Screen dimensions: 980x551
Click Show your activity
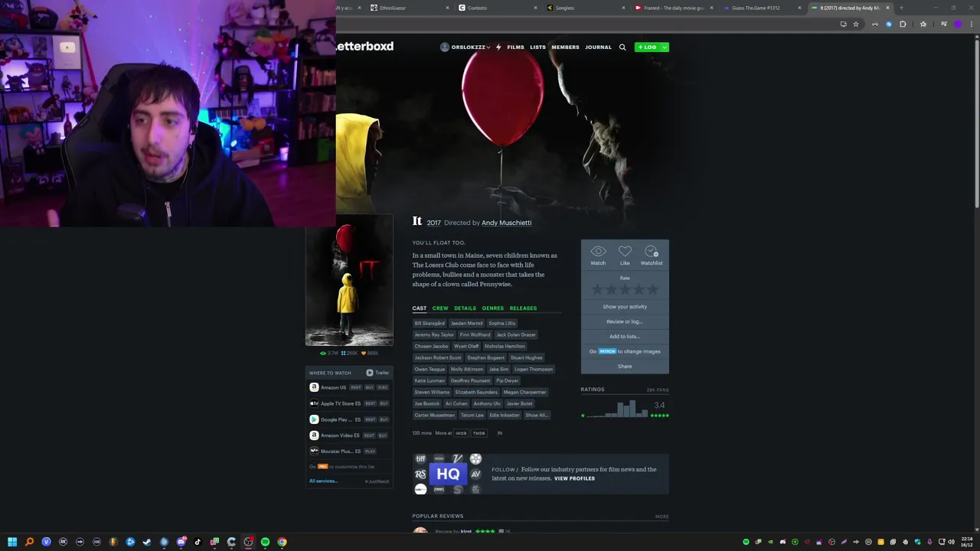625,307
